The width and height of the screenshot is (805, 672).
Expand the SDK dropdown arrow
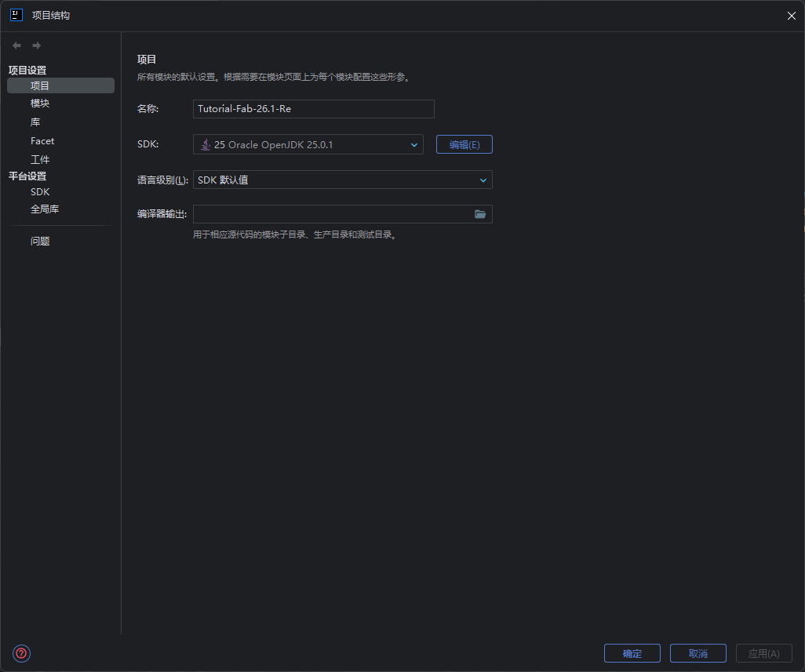(413, 144)
